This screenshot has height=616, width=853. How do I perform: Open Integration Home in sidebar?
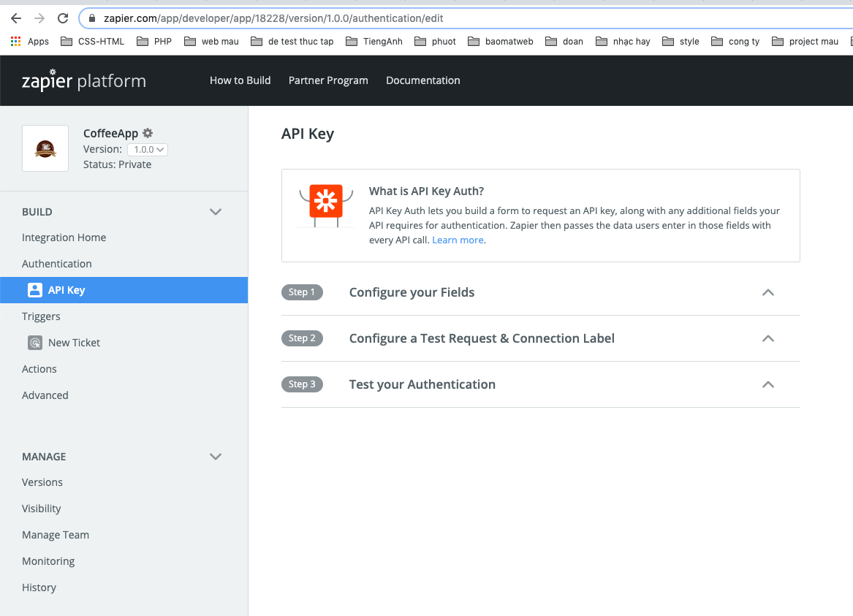click(x=64, y=237)
